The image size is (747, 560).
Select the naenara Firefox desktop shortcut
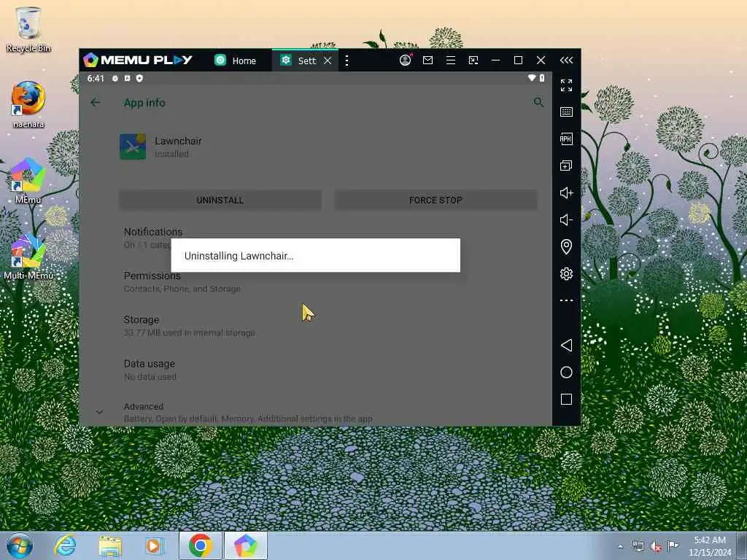(x=28, y=105)
